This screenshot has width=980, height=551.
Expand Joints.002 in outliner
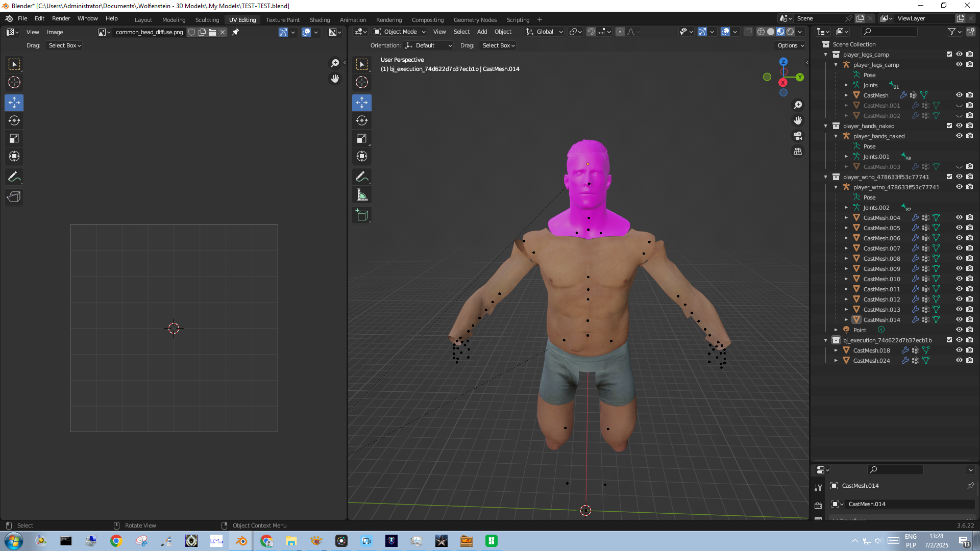point(846,208)
